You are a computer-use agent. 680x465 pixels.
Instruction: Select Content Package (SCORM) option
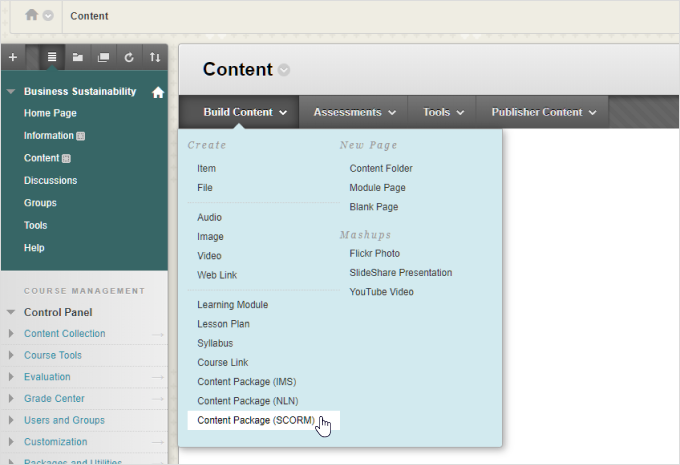click(256, 420)
